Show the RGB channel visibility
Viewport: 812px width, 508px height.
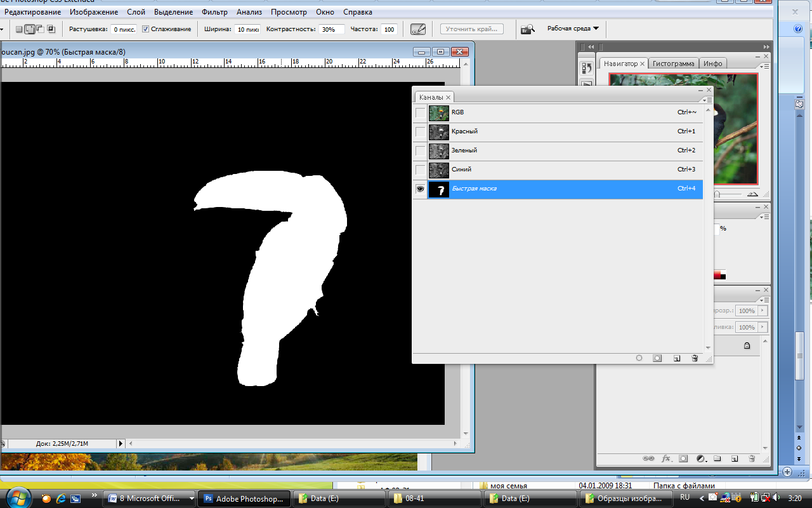[x=420, y=113]
